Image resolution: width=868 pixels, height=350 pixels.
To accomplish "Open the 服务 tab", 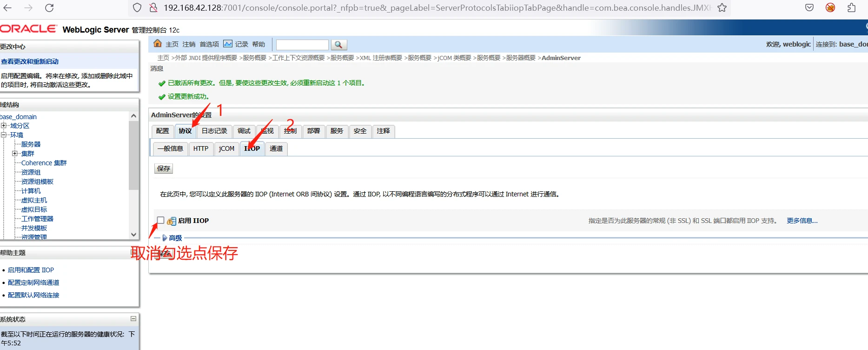I will [337, 131].
